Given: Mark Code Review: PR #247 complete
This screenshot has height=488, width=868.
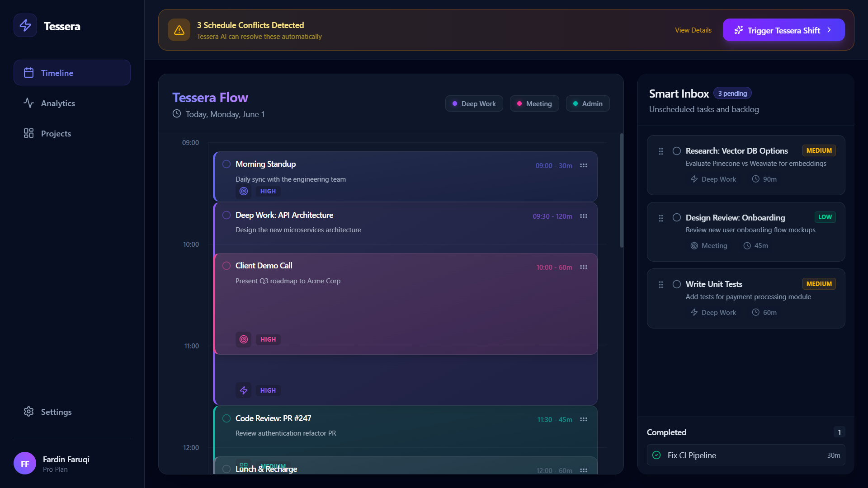Looking at the screenshot, I should [x=226, y=418].
